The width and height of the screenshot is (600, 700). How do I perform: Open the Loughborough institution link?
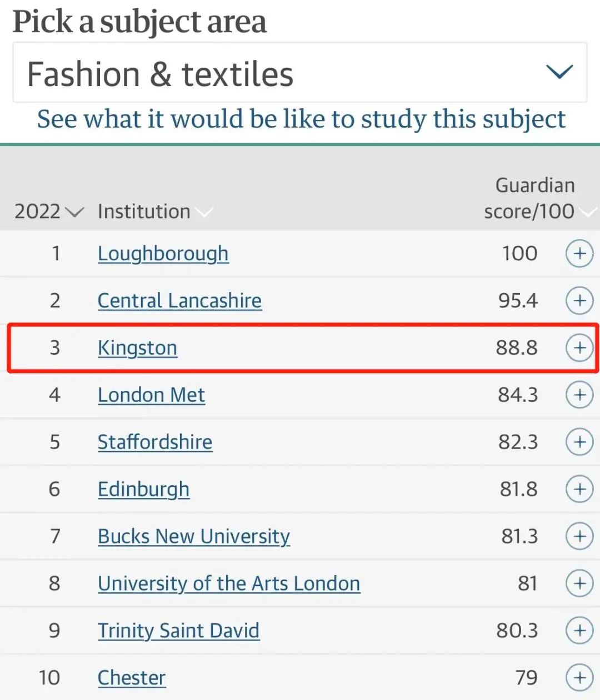163,254
